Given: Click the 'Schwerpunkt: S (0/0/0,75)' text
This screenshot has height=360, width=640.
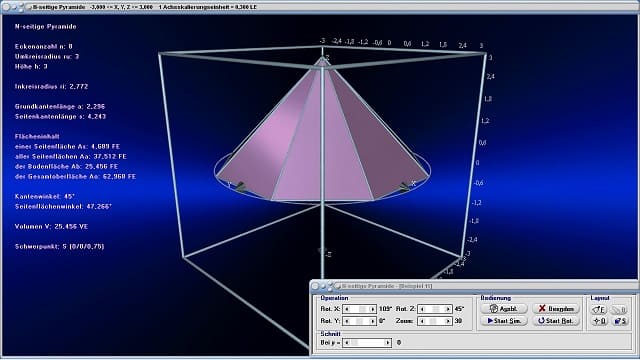Looking at the screenshot, I should pyautogui.click(x=60, y=247).
